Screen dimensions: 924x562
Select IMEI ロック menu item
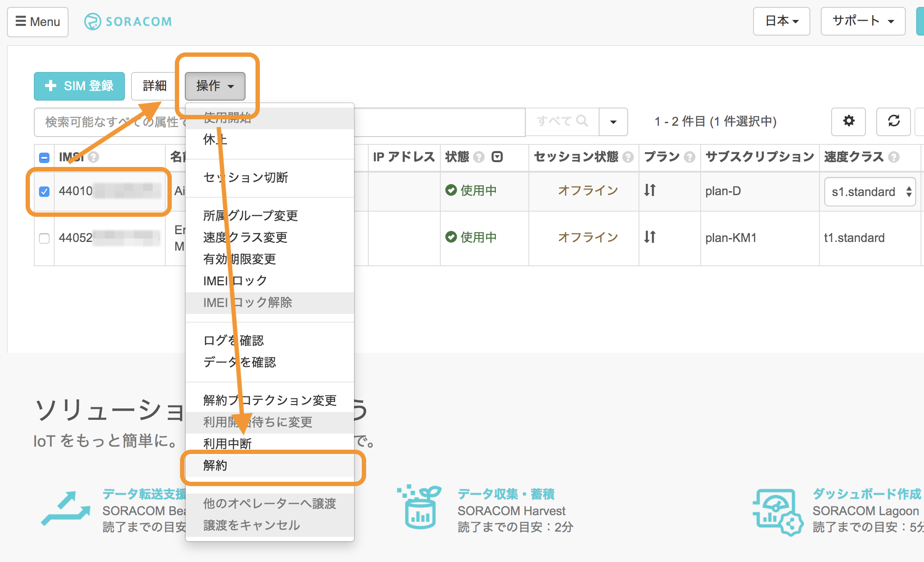(x=270, y=281)
